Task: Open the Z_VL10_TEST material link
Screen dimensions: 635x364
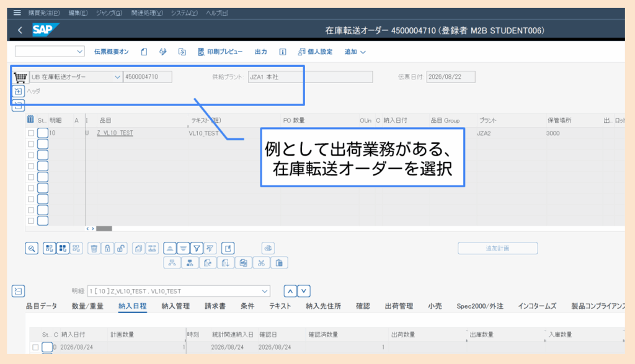Action: (115, 133)
